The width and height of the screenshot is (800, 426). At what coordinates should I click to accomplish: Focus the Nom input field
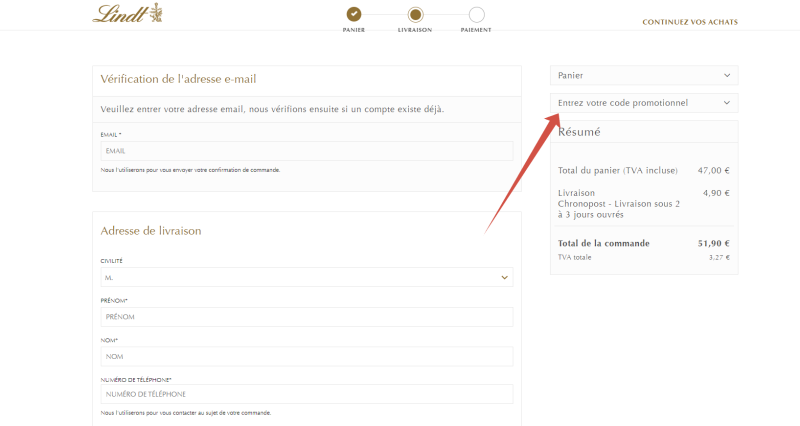pos(307,357)
